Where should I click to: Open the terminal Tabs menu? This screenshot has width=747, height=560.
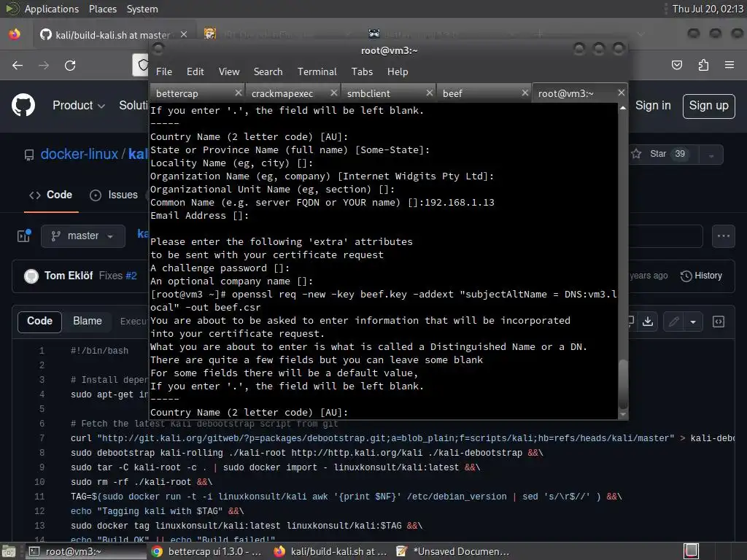click(362, 71)
